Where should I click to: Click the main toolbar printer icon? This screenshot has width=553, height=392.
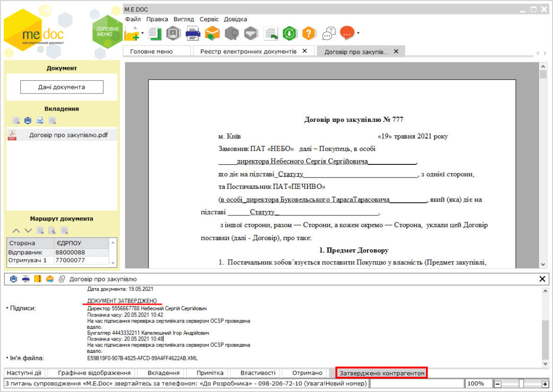click(x=193, y=34)
